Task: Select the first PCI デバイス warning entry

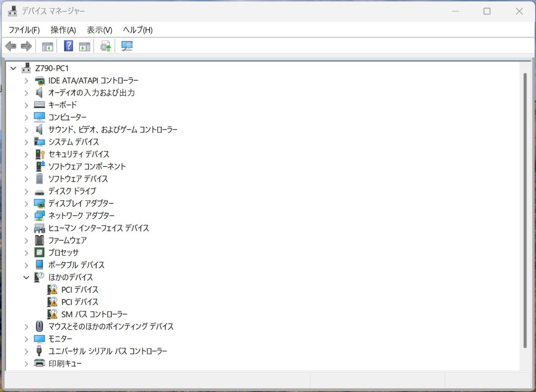Action: click(x=79, y=289)
